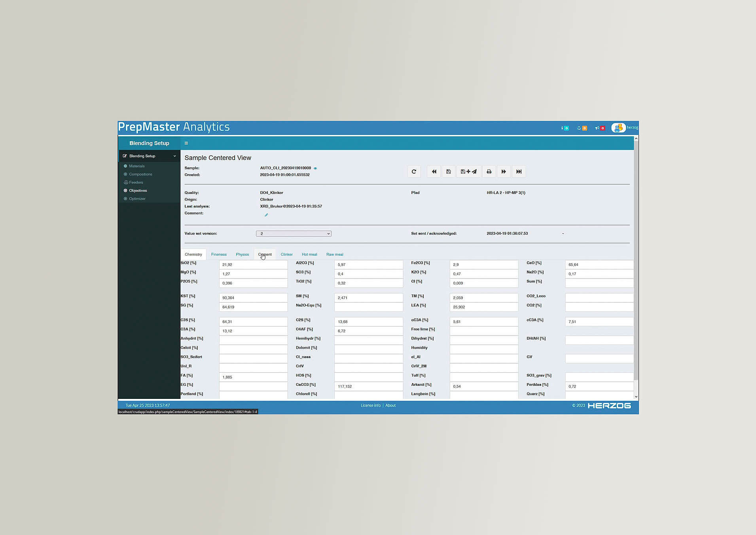This screenshot has width=756, height=535.
Task: Click the Fe2O3 value field
Action: click(484, 265)
